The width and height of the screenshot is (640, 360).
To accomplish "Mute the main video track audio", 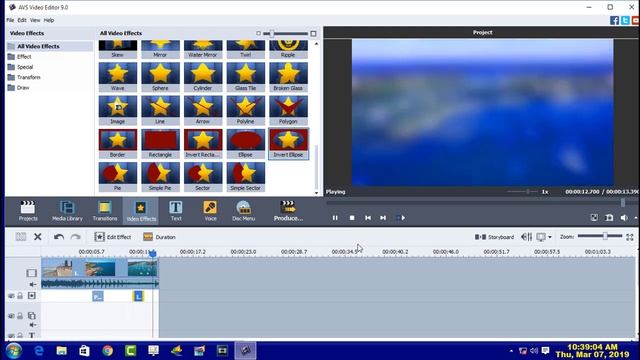I will click(33, 284).
